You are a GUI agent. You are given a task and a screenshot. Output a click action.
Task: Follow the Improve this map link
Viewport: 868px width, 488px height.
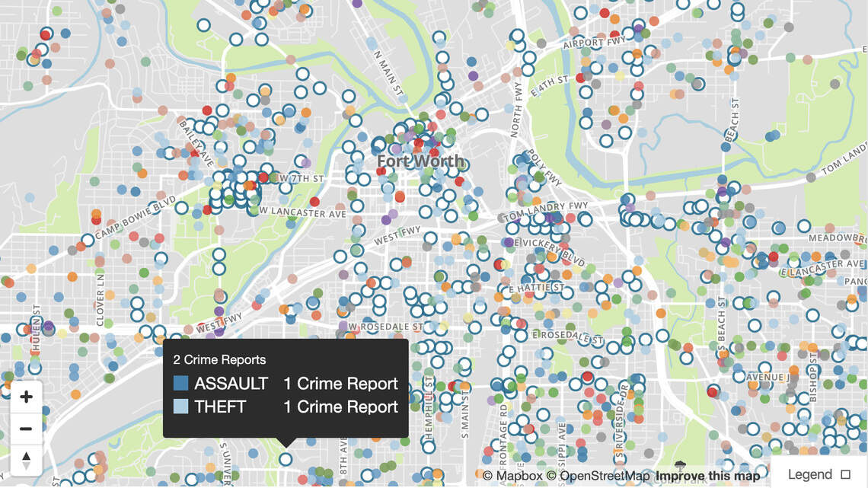pyautogui.click(x=707, y=476)
